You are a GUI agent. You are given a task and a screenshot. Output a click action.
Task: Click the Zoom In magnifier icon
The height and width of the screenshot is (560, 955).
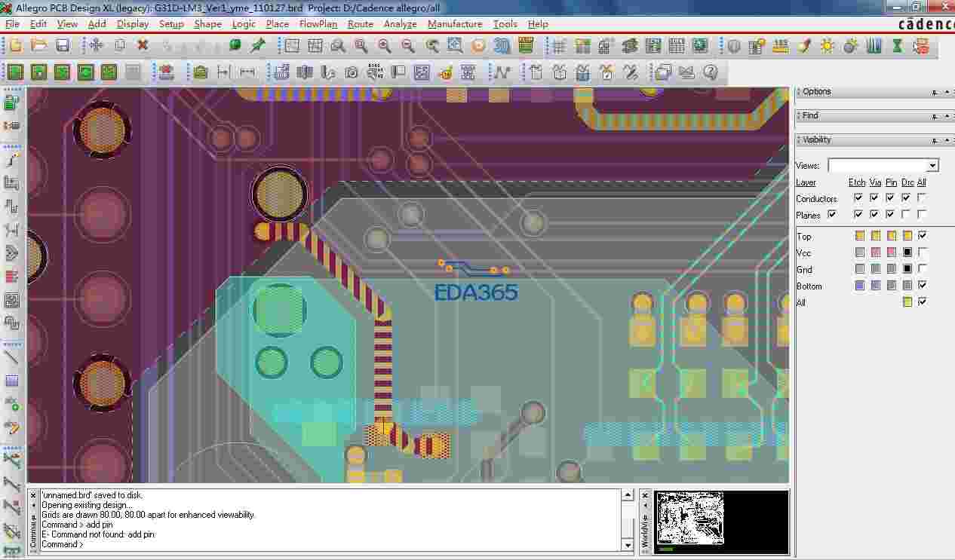tap(385, 46)
